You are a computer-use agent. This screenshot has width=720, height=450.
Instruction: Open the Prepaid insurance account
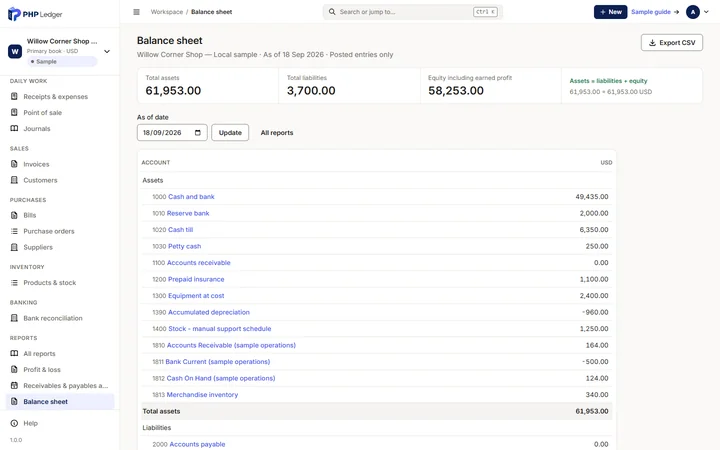click(x=196, y=279)
